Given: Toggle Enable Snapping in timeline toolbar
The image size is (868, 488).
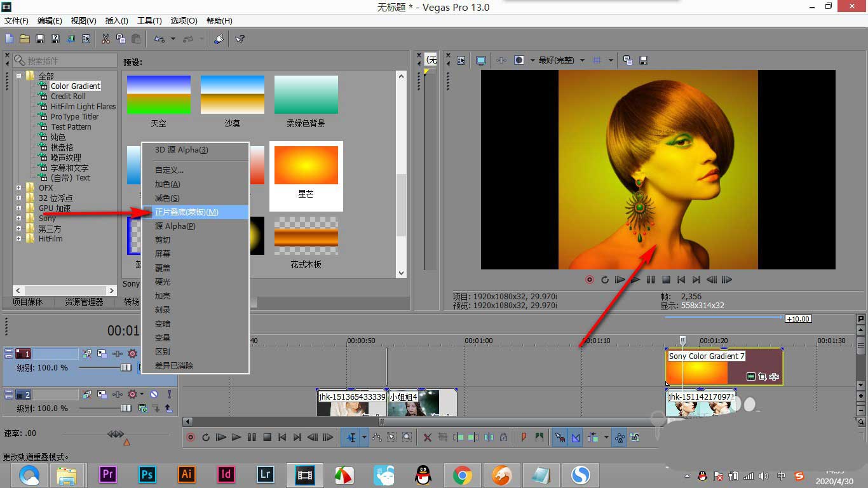Looking at the screenshot, I should tap(560, 437).
